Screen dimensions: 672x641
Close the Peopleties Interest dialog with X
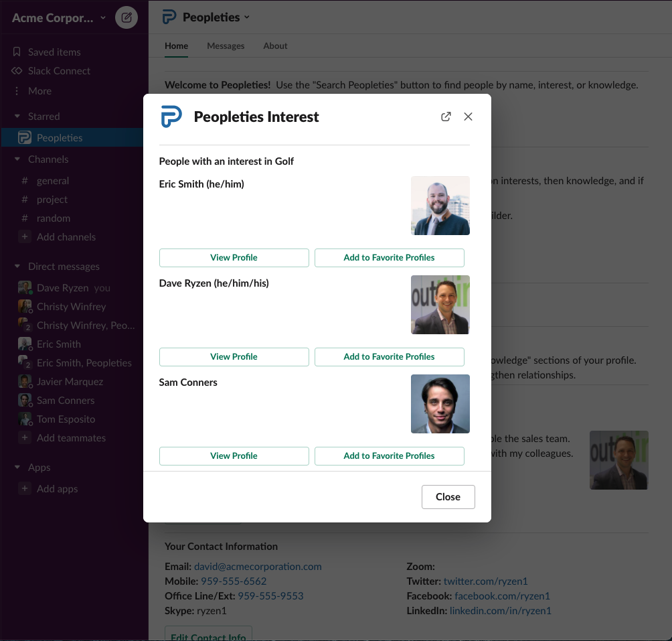click(x=468, y=117)
